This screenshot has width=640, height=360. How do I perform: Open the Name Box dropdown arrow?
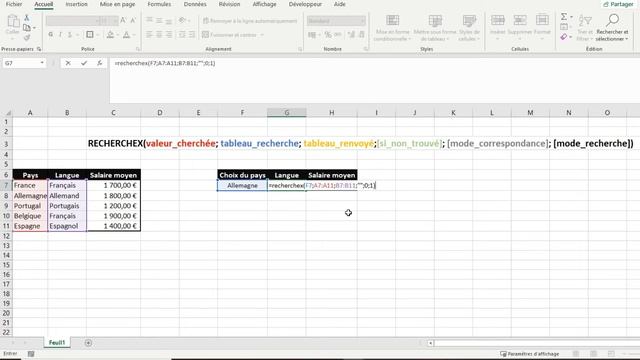(42, 63)
